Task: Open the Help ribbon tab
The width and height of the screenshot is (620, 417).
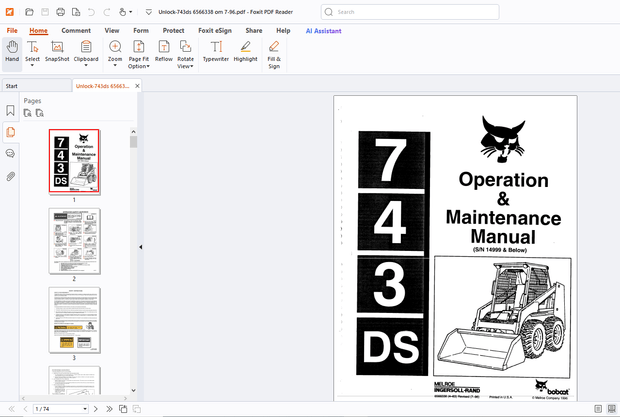Action: click(283, 30)
